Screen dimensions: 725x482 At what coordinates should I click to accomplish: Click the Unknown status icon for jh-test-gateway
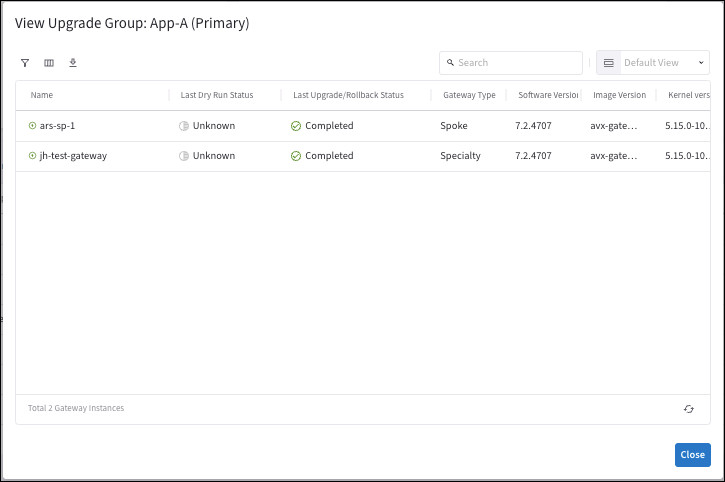184,156
